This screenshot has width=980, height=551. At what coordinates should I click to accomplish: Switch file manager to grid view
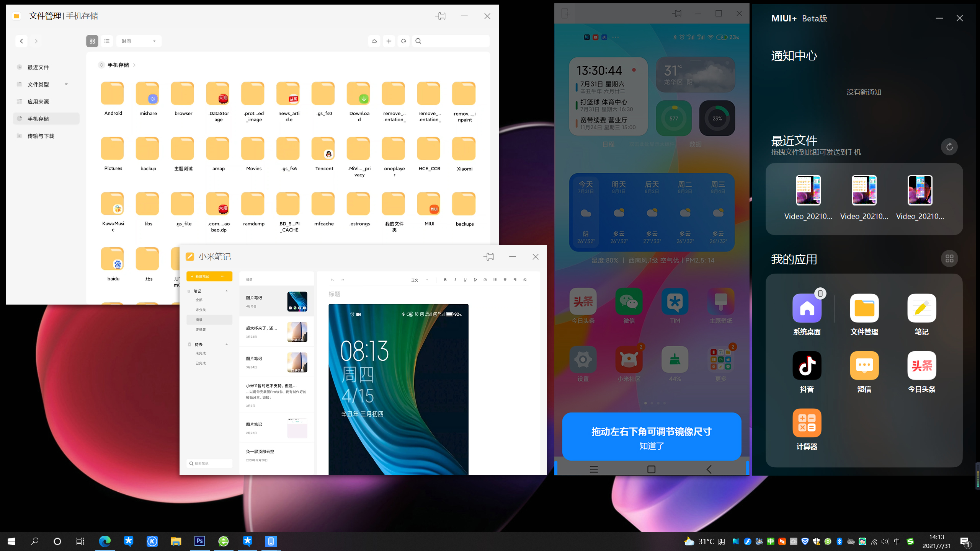(x=92, y=41)
